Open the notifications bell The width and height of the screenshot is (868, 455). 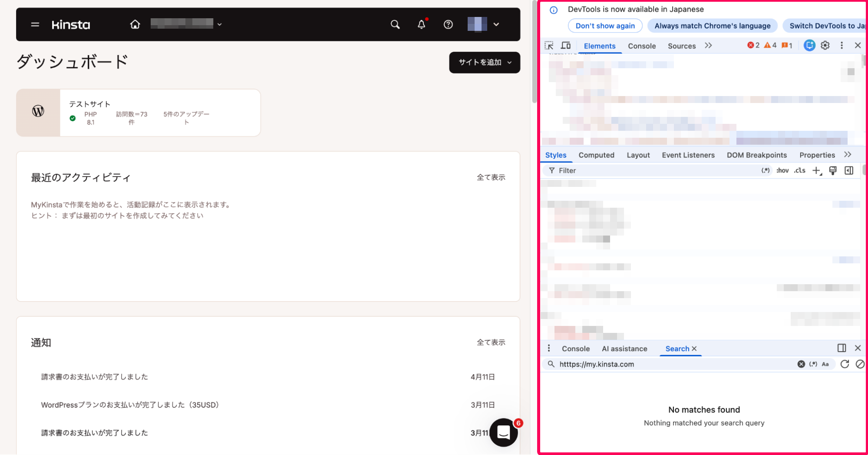point(422,24)
